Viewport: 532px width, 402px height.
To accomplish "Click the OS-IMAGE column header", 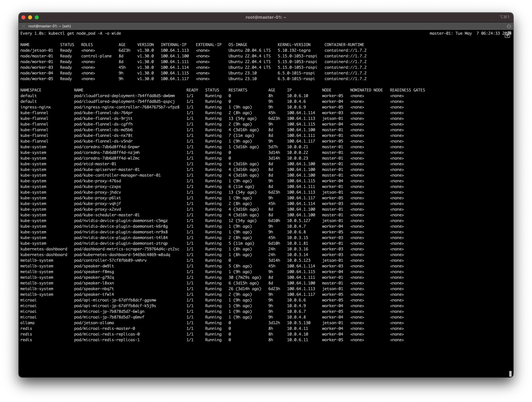I will (x=238, y=45).
